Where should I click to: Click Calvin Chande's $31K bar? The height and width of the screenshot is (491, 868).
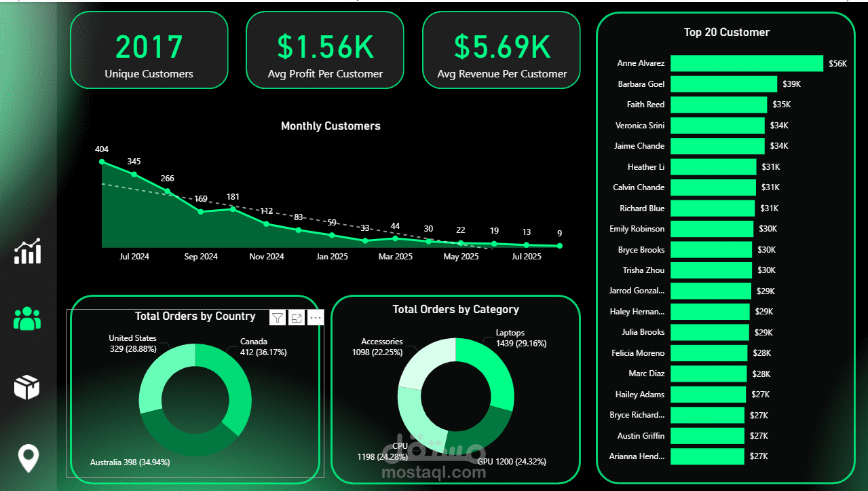click(x=713, y=187)
